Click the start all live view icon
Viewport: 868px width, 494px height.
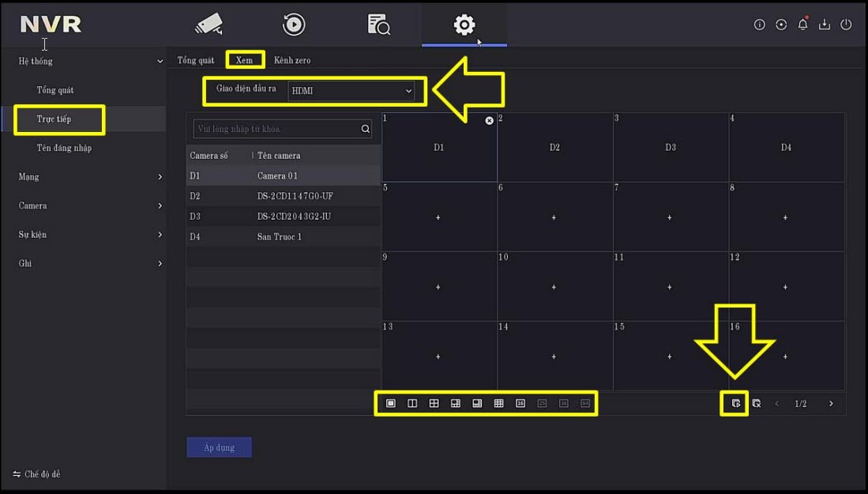(735, 403)
